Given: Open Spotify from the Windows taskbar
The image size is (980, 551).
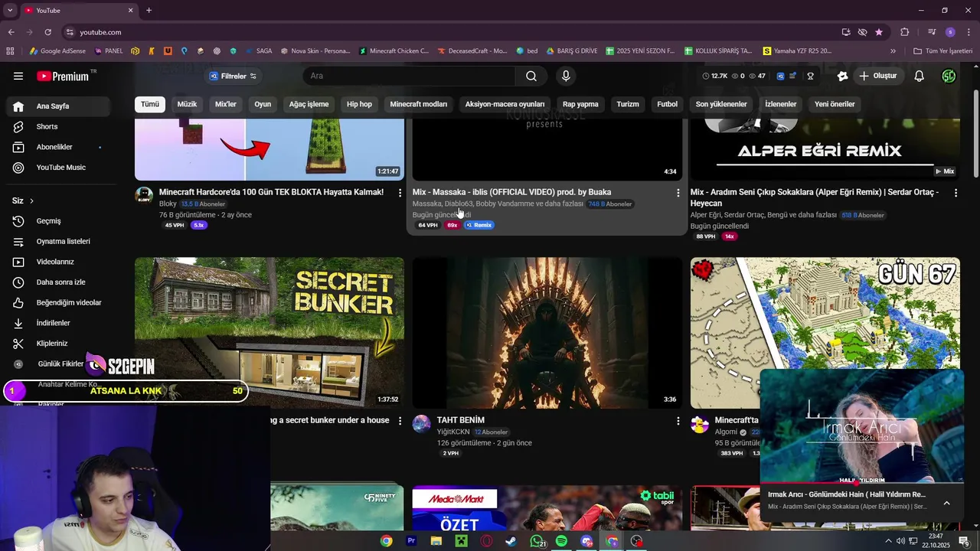Looking at the screenshot, I should pos(561,541).
